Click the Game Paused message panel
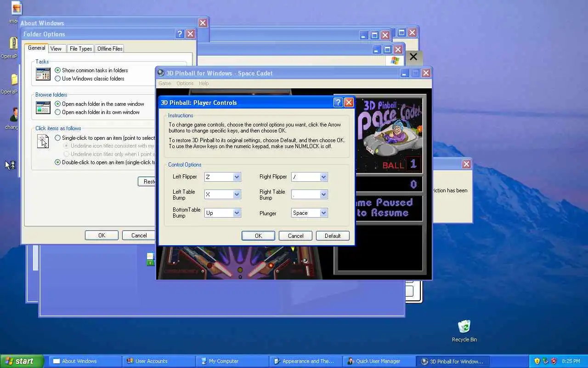 tap(389, 208)
